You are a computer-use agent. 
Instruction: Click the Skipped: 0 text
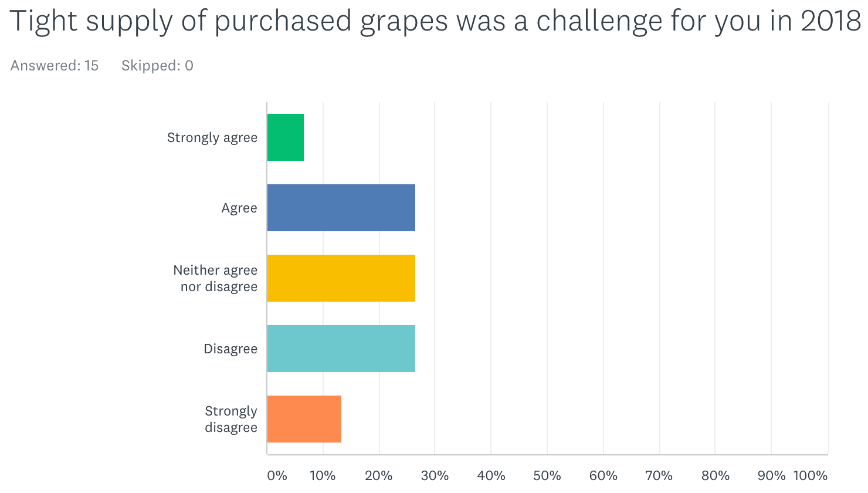pyautogui.click(x=157, y=66)
